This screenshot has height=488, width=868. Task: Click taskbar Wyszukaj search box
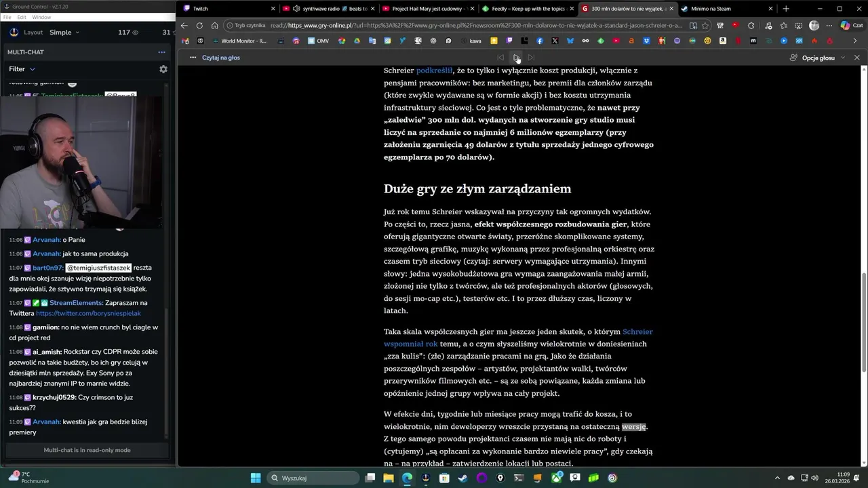313,478
